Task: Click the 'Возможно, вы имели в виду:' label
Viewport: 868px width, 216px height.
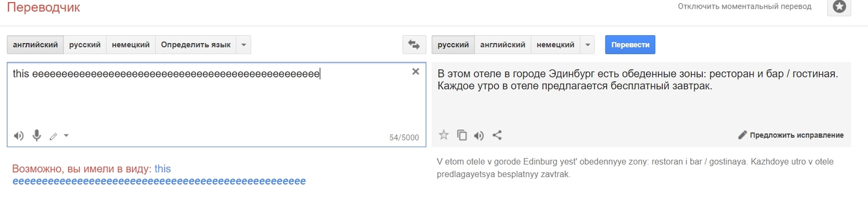Action: [82, 169]
